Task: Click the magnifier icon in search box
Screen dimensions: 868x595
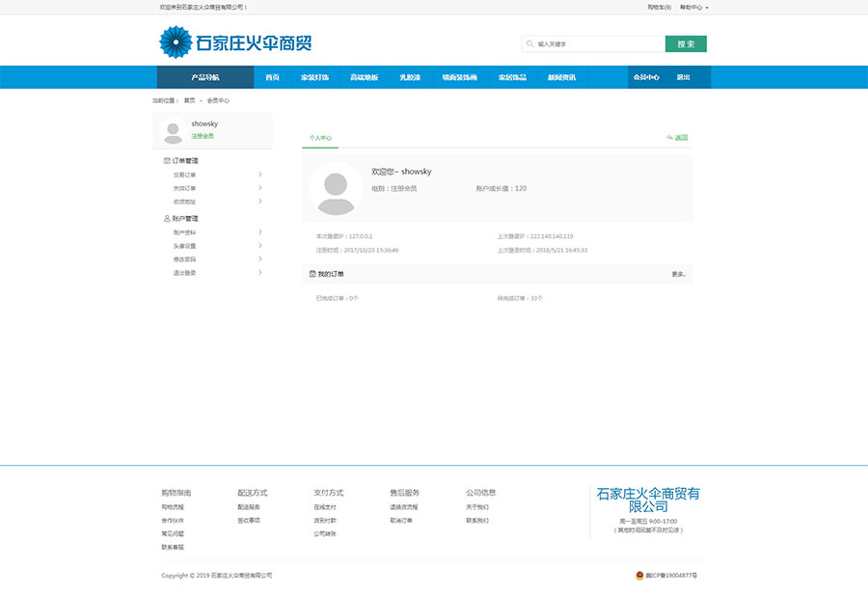Action: click(529, 44)
